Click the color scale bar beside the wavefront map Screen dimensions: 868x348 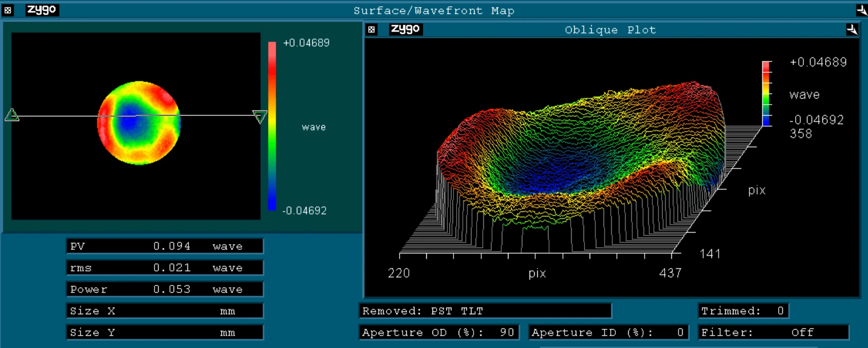click(x=272, y=126)
